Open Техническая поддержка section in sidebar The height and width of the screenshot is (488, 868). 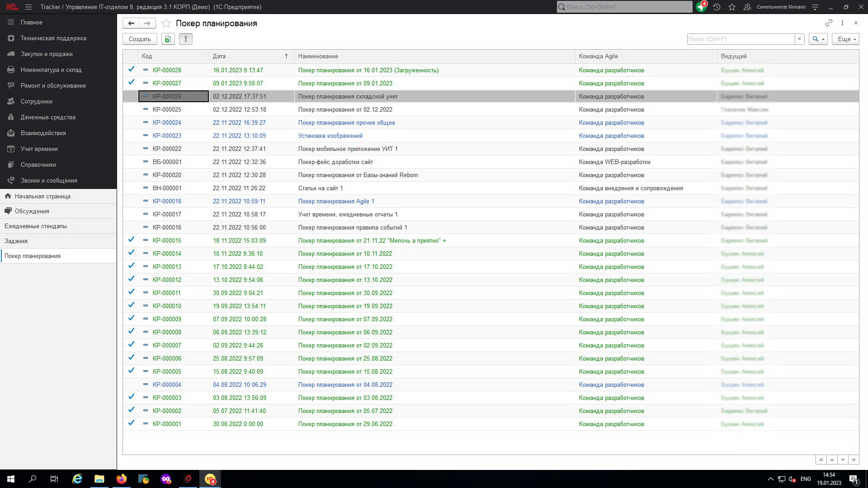click(x=53, y=38)
